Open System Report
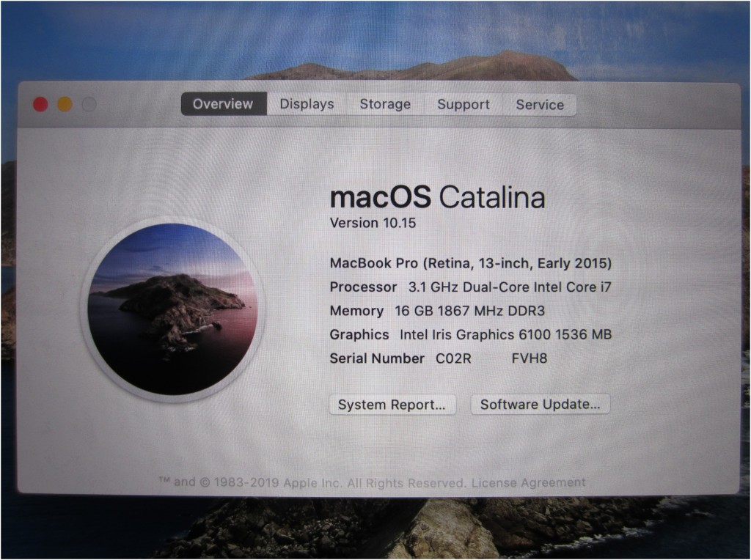Image resolution: width=751 pixels, height=560 pixels. click(392, 405)
